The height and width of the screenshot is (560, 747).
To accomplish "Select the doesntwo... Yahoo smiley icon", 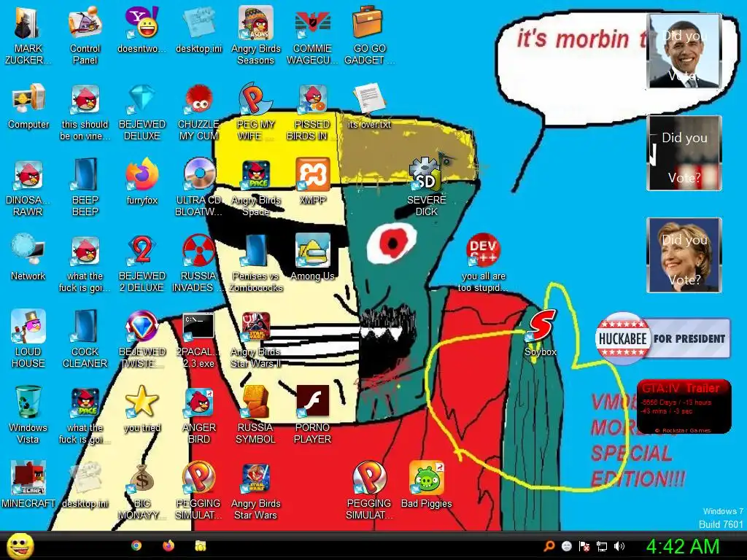I will coord(142,29).
